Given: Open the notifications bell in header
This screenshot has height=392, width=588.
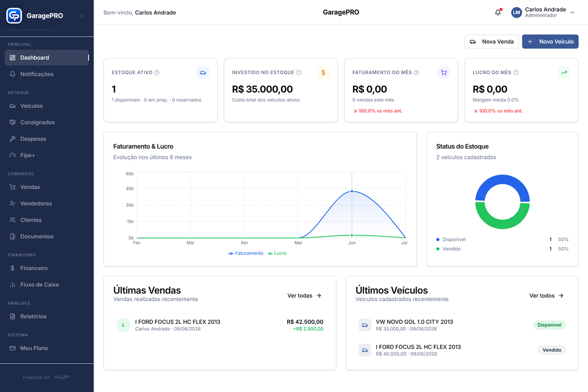Looking at the screenshot, I should click(x=498, y=12).
